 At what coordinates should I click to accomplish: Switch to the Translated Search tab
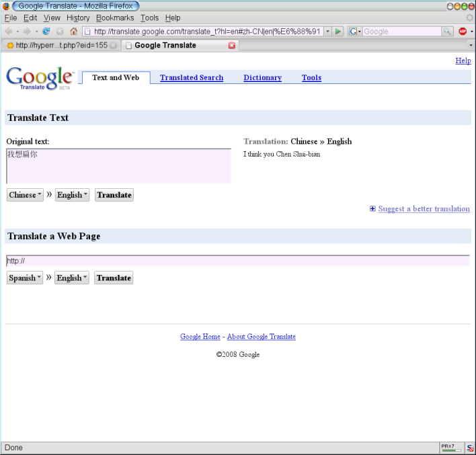tap(192, 78)
